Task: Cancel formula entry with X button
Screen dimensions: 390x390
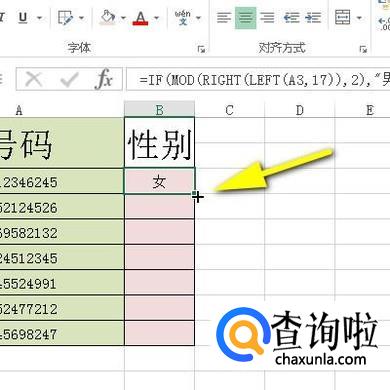Action: click(34, 80)
